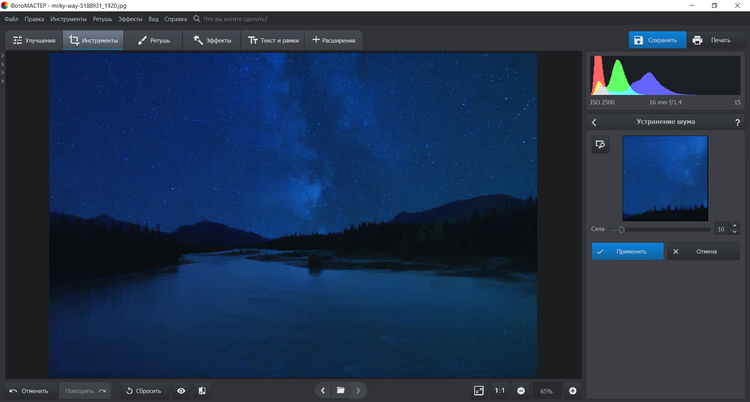Viewport: 750px width, 402px height.
Task: Toggle before/after comparison view icon
Action: point(202,390)
